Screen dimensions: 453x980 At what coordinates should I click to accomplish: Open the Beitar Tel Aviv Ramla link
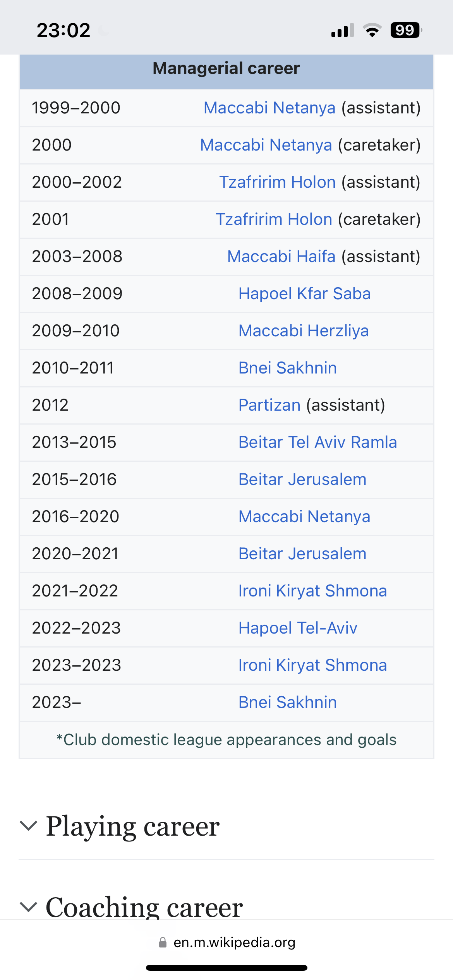pos(318,442)
